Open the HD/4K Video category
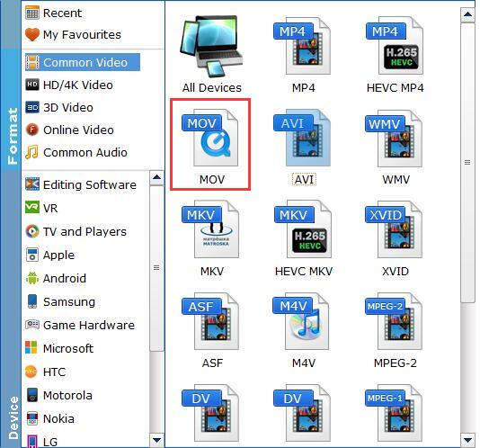The height and width of the screenshot is (448, 480). [69, 85]
